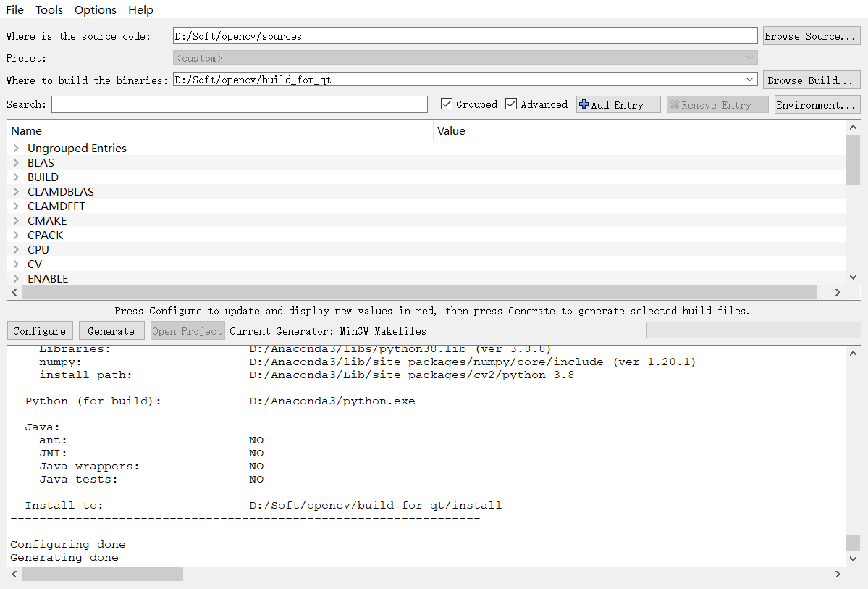
Task: Click Browse Source to pick source folder
Action: 811,35
